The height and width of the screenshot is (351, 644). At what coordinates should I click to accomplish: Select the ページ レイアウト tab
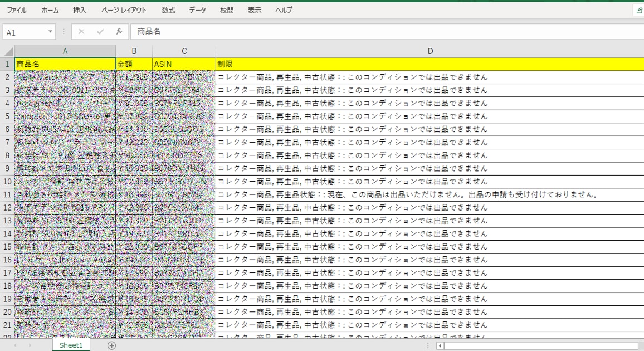pyautogui.click(x=124, y=10)
